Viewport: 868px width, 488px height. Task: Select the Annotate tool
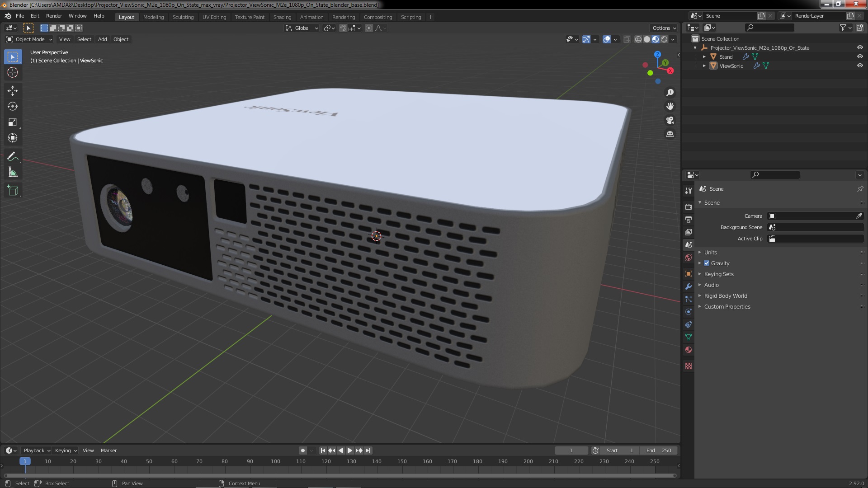[13, 157]
